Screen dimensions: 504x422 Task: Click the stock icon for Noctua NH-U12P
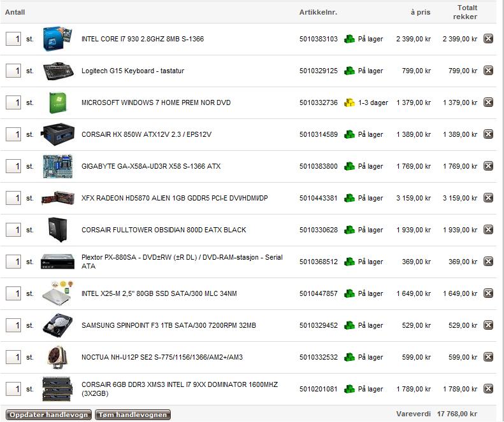coord(349,357)
